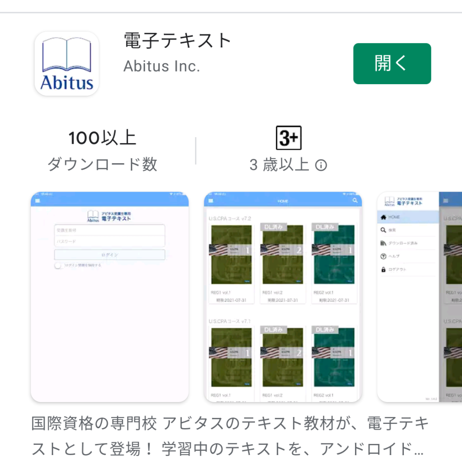The height and width of the screenshot is (476, 462).
Task: Tap the green 開く open button
Action: pos(392,64)
